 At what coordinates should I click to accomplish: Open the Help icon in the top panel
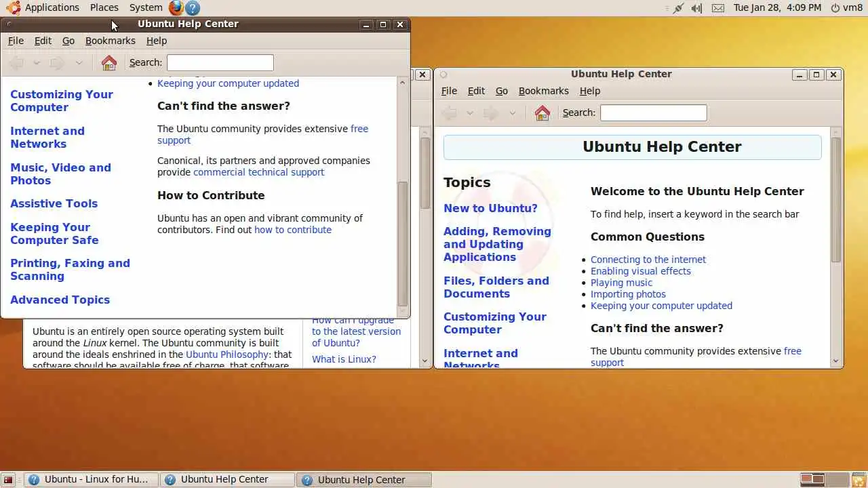click(x=193, y=7)
